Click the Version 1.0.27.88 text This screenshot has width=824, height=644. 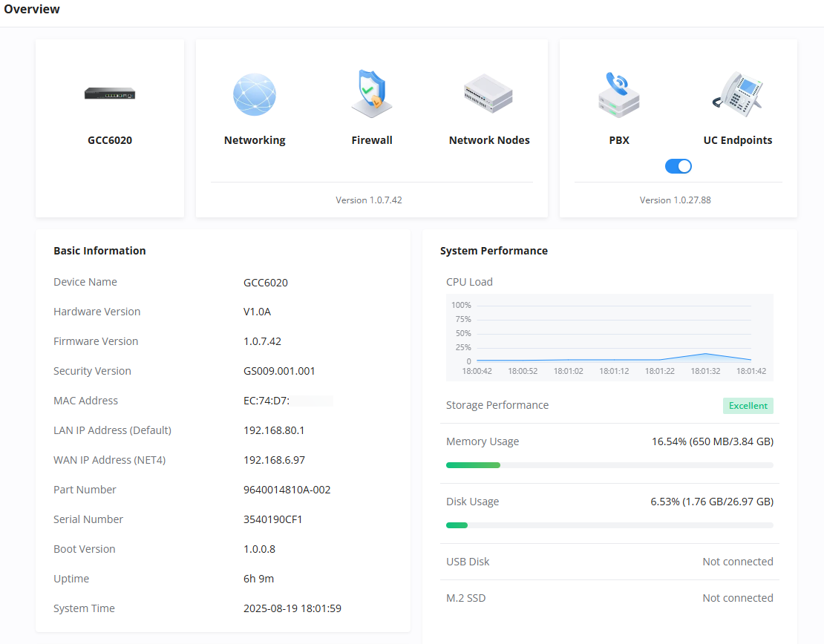pyautogui.click(x=675, y=200)
